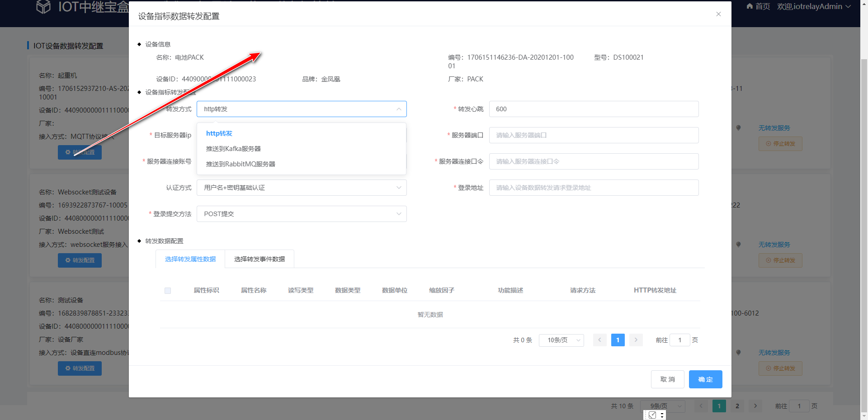Click the next-page arrow in the dialog pagination

pos(636,340)
